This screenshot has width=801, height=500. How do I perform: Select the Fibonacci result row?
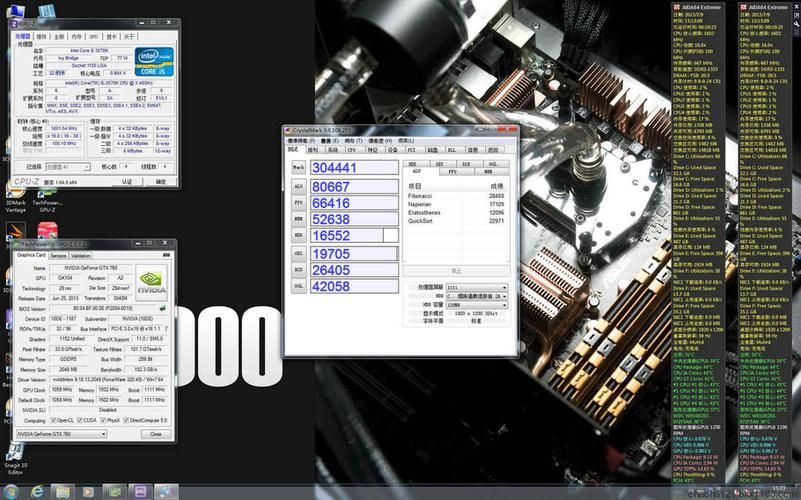(x=456, y=196)
